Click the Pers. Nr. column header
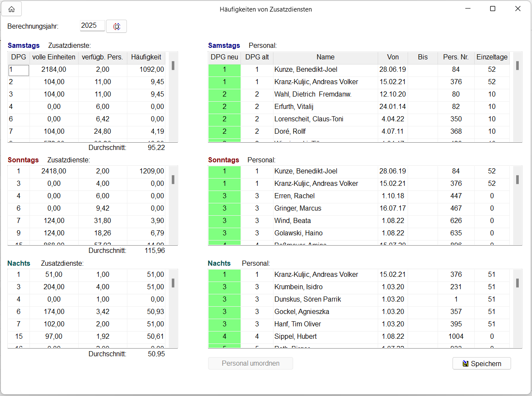532x396 pixels. [456, 57]
